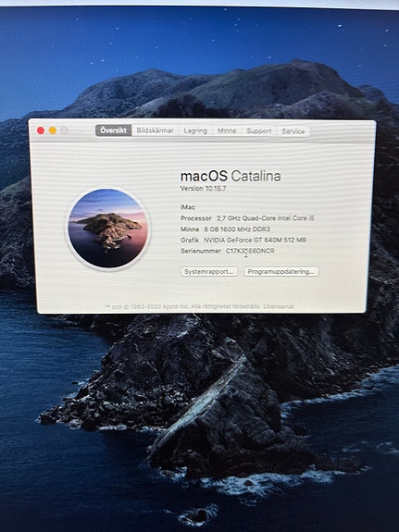Open the Service tab

tap(293, 131)
